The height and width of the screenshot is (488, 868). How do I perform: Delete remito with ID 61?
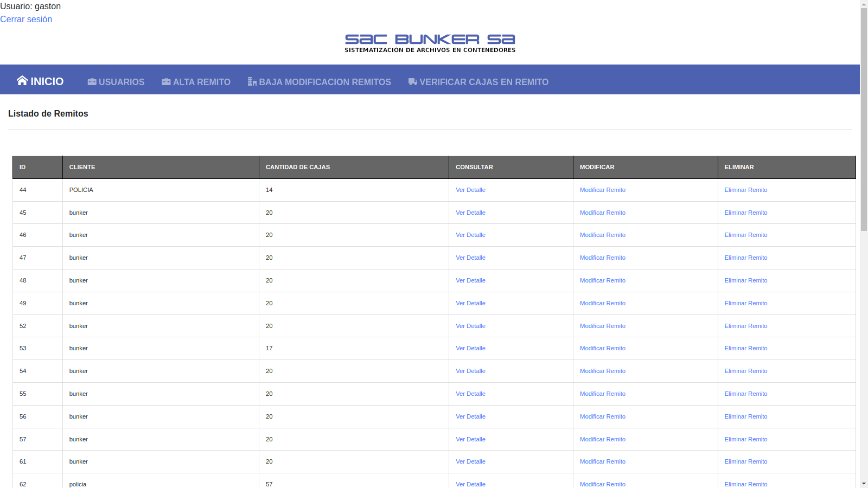pyautogui.click(x=745, y=461)
